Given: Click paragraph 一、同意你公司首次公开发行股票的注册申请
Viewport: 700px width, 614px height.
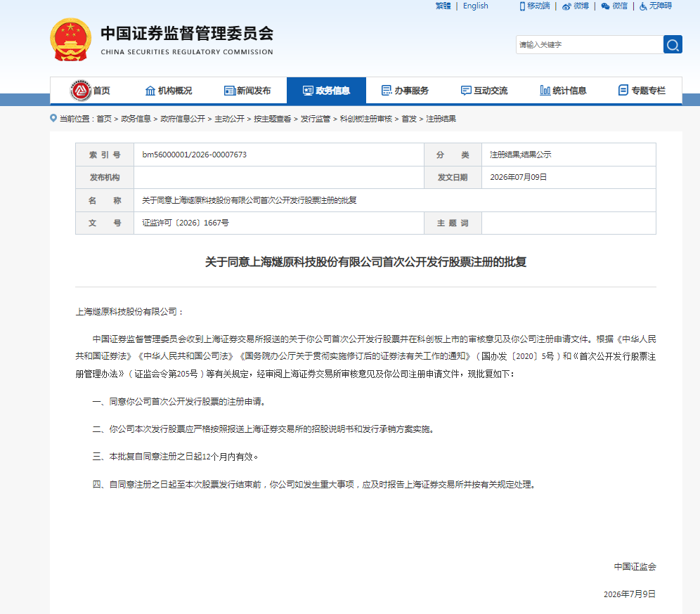Looking at the screenshot, I should coord(179,402).
